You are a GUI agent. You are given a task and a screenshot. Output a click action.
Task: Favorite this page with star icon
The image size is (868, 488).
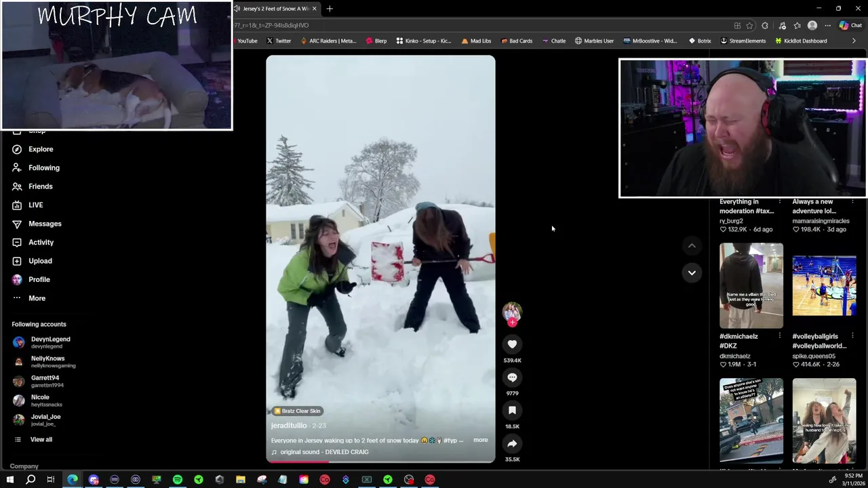[x=749, y=26]
